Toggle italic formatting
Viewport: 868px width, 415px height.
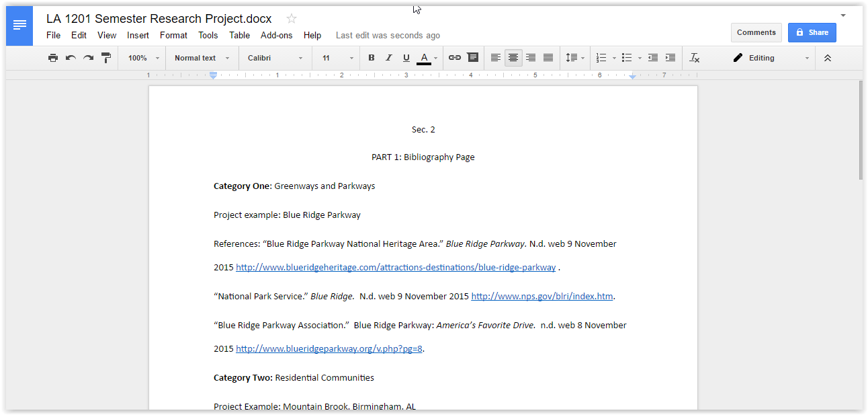[388, 58]
